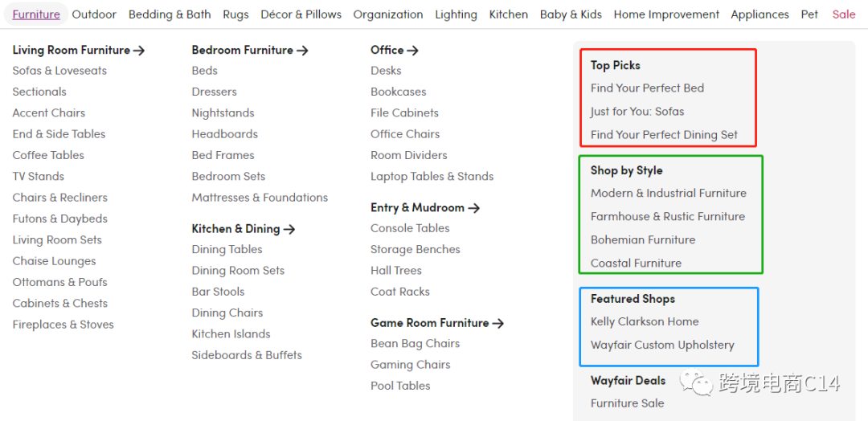The width and height of the screenshot is (868, 421).
Task: Visit the Kelly Clarkson Home shop
Action: [x=645, y=322]
